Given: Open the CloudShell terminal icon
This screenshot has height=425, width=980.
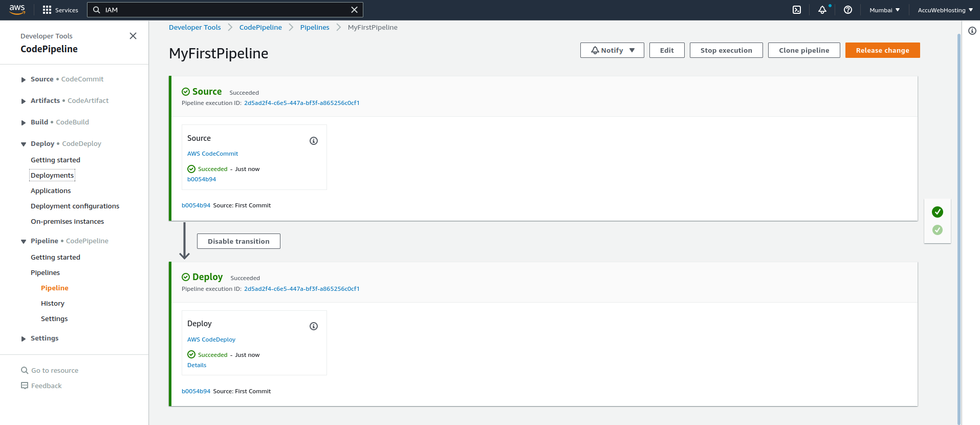Looking at the screenshot, I should click(797, 10).
